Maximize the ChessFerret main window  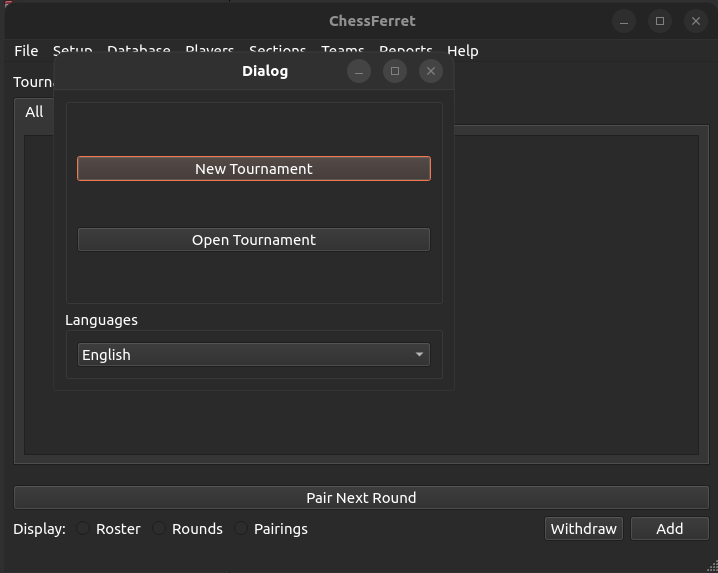click(660, 21)
